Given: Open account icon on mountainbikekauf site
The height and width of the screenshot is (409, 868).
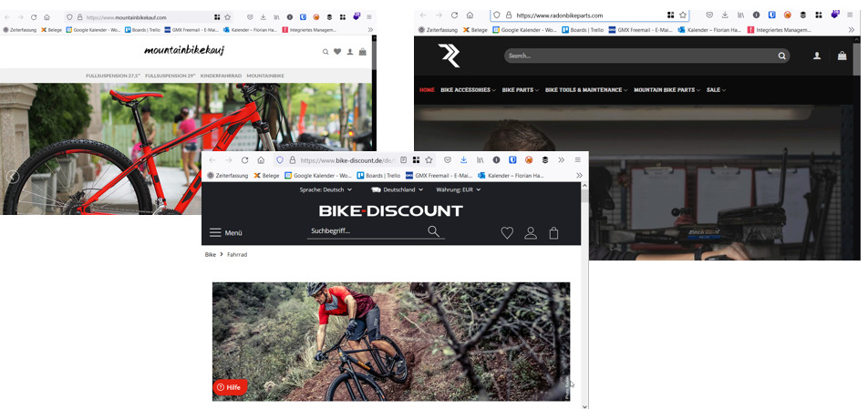Looking at the screenshot, I should [350, 52].
